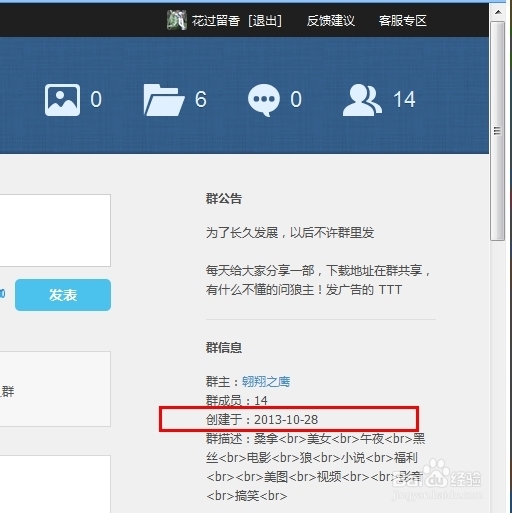This screenshot has width=512, height=513.
Task: Select the 群描述 description text
Action: 315,467
